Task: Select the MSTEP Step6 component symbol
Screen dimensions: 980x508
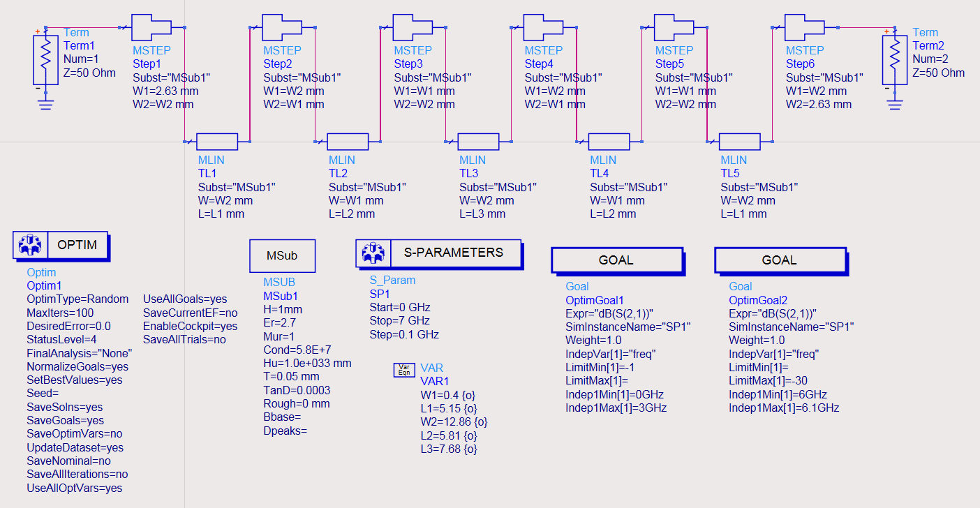Action: (x=805, y=27)
